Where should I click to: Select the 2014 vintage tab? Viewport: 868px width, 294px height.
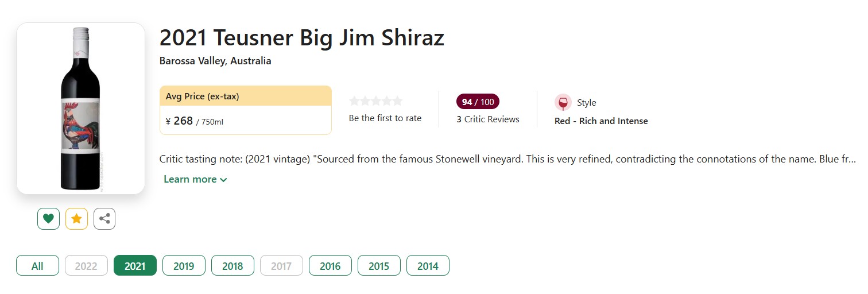coord(428,266)
